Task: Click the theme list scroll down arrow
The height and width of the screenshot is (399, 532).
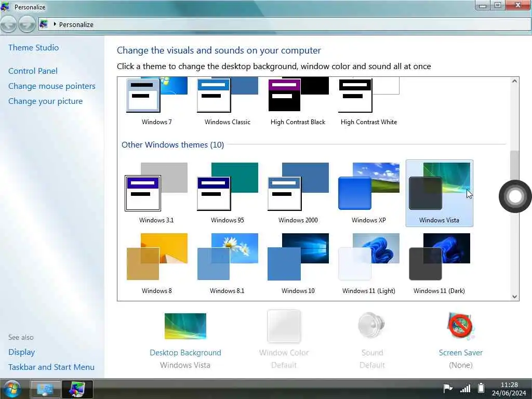Action: pos(515,297)
